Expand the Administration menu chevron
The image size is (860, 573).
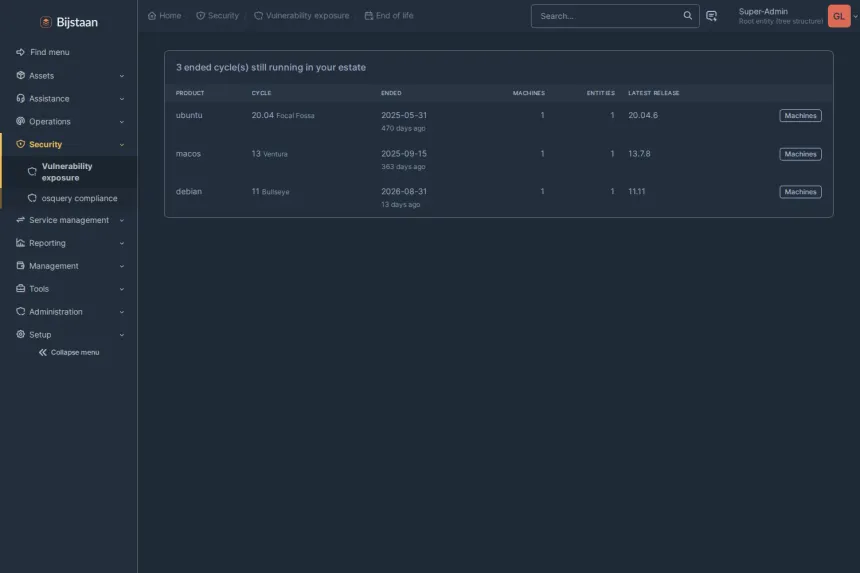point(122,312)
